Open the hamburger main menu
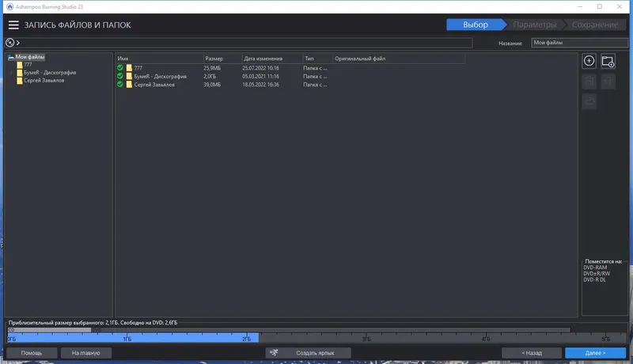The height and width of the screenshot is (364, 633). pos(13,25)
